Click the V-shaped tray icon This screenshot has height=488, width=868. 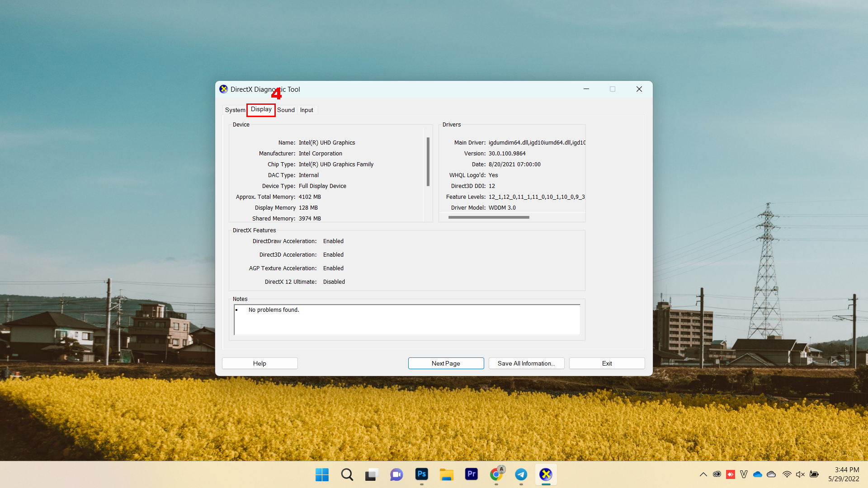(744, 474)
